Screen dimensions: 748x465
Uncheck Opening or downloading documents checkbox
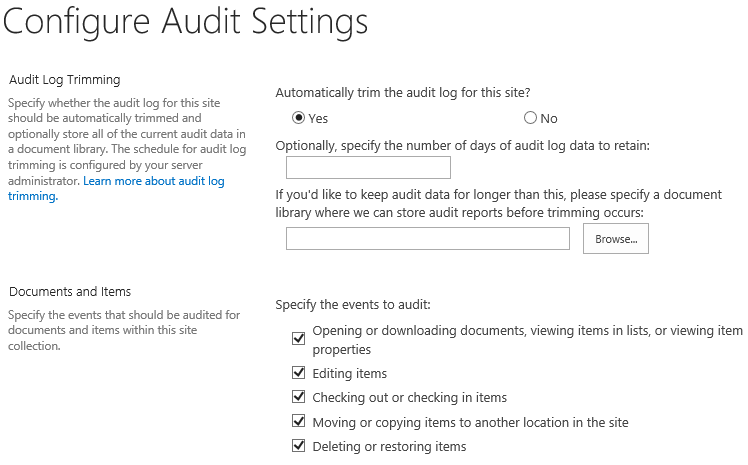299,339
